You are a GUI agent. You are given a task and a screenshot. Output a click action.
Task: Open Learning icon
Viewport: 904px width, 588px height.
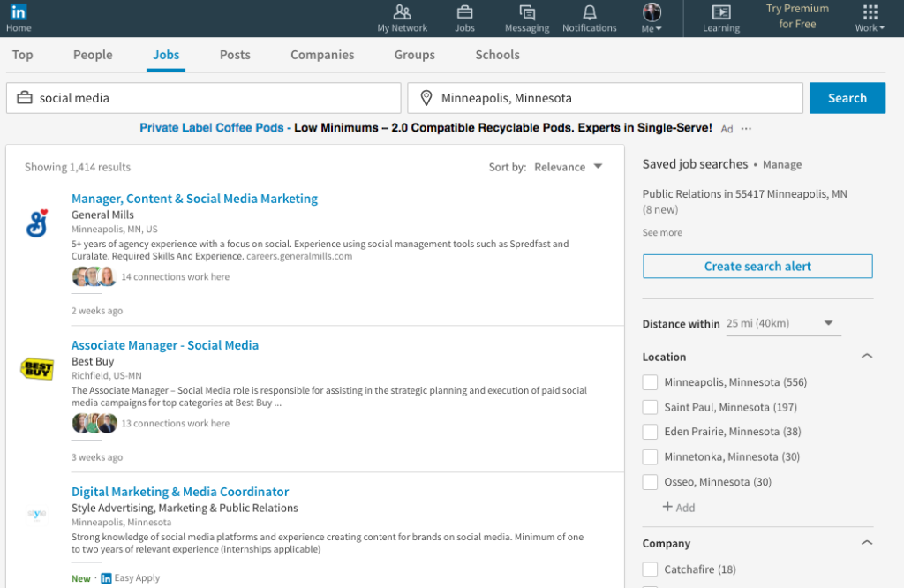pos(721,12)
